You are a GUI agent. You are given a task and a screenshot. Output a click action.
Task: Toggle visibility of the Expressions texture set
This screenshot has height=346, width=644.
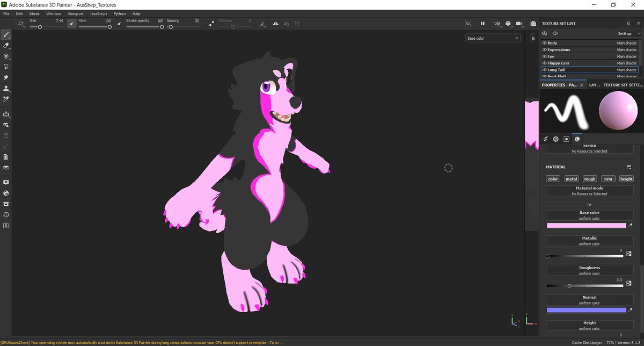click(544, 49)
